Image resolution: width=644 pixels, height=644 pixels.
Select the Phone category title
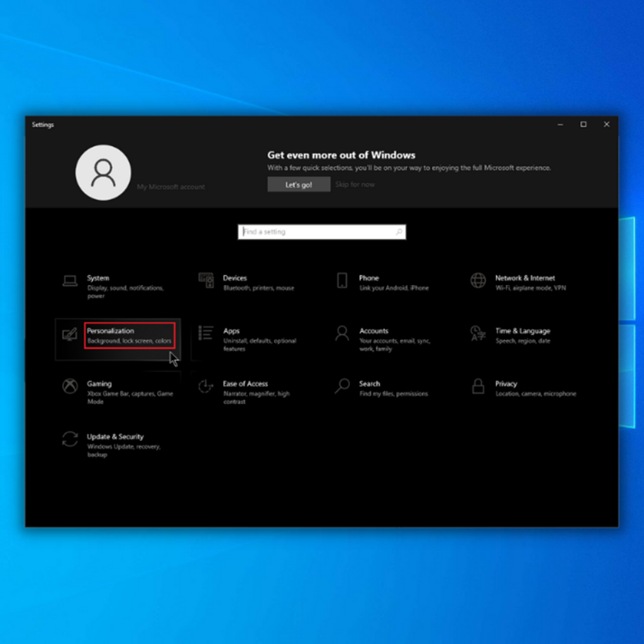click(369, 278)
